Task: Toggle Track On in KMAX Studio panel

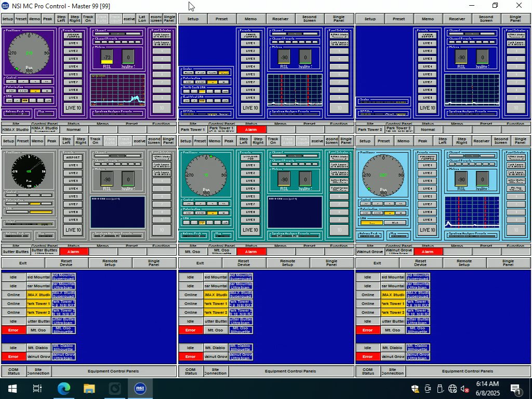Action: [x=88, y=19]
